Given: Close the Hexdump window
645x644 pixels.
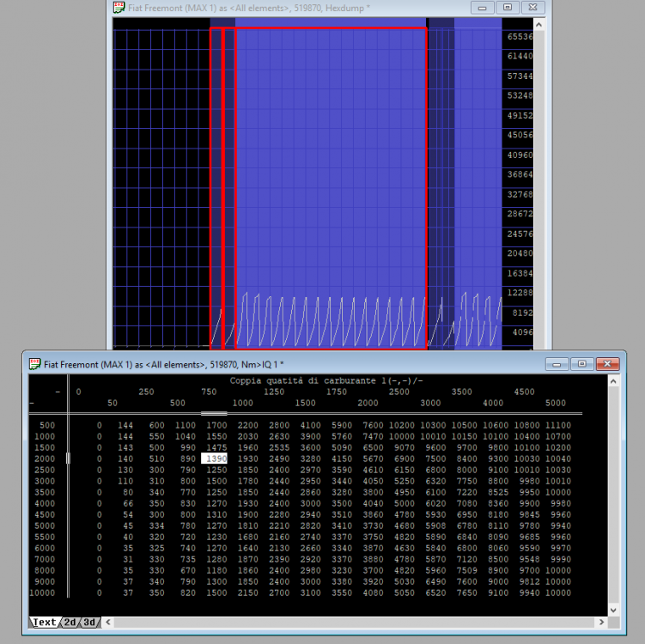Looking at the screenshot, I should click(534, 8).
